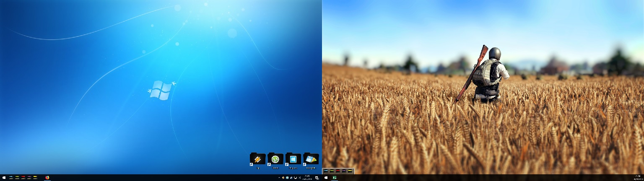Click the green folder in the left taskbar
The image size is (644, 181).
click(x=17, y=177)
